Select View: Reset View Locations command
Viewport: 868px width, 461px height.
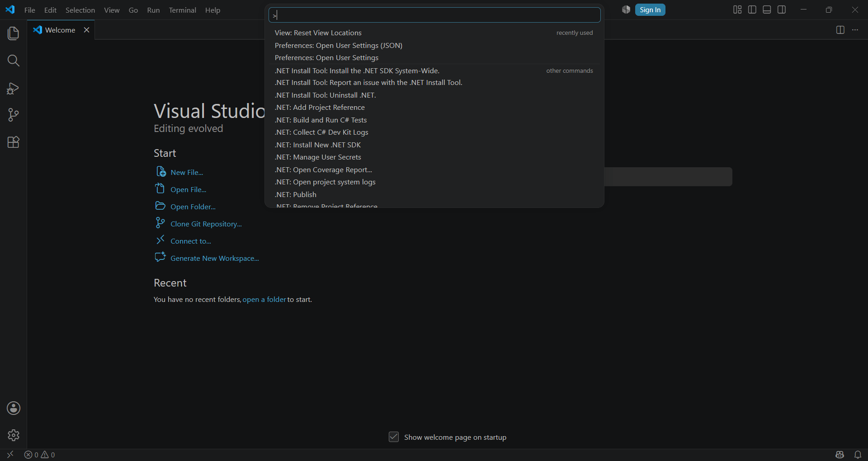(434, 33)
